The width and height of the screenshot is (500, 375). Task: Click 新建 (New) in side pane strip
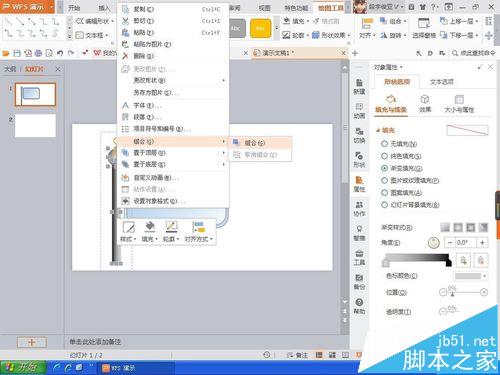pyautogui.click(x=359, y=87)
